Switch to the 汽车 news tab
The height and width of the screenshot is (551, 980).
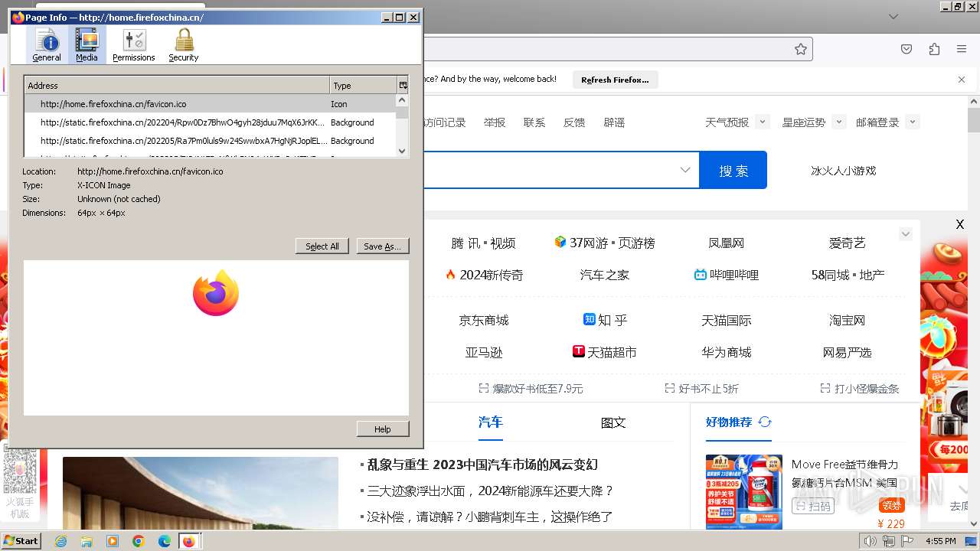[491, 422]
